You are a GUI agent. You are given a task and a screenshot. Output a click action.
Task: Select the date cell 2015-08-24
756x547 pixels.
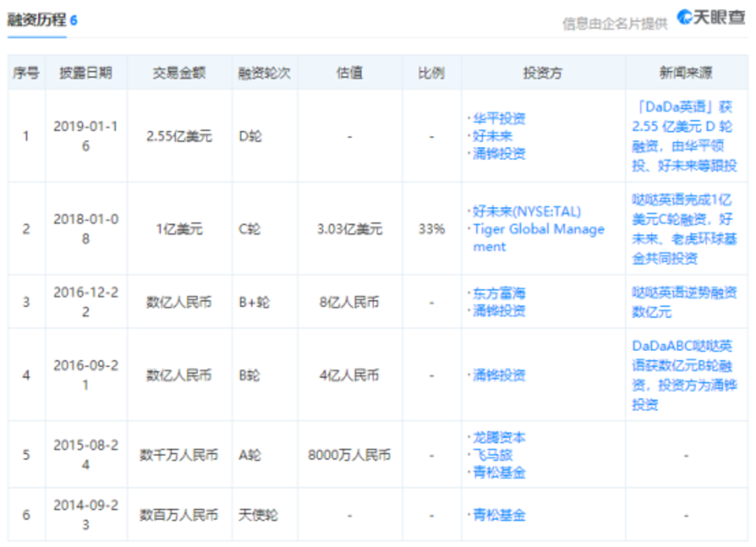coord(86,455)
